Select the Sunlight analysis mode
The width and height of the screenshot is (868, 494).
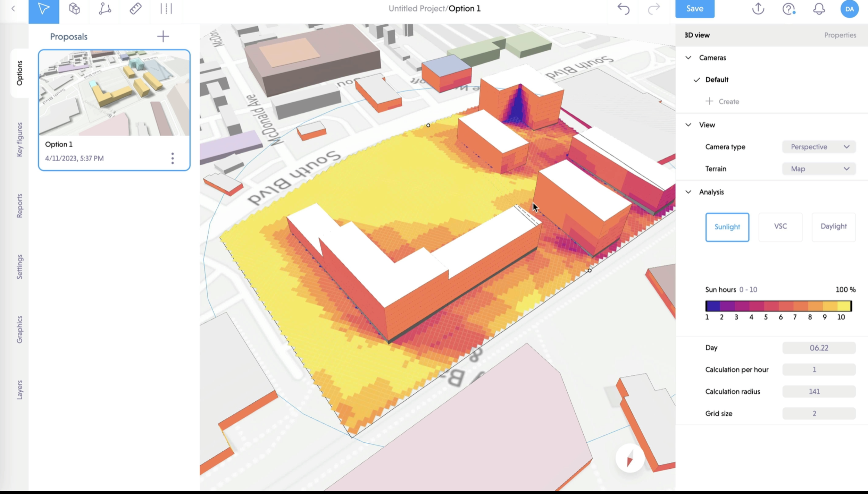727,227
